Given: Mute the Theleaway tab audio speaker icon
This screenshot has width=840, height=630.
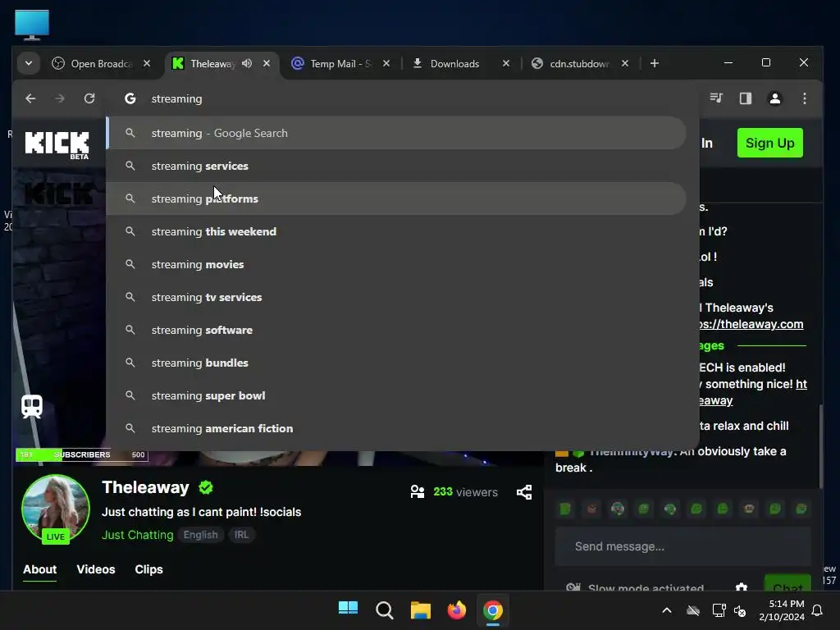Looking at the screenshot, I should tap(247, 63).
